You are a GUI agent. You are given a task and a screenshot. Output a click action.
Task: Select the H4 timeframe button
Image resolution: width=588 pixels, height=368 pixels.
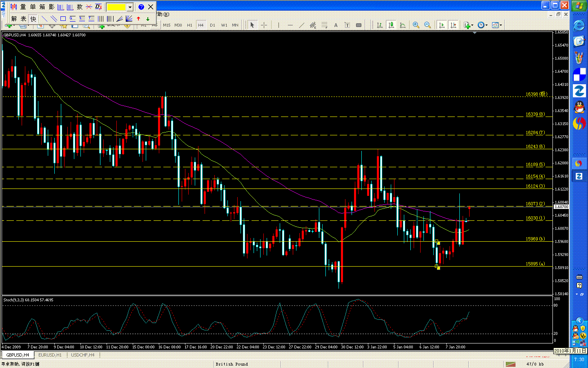click(x=201, y=25)
